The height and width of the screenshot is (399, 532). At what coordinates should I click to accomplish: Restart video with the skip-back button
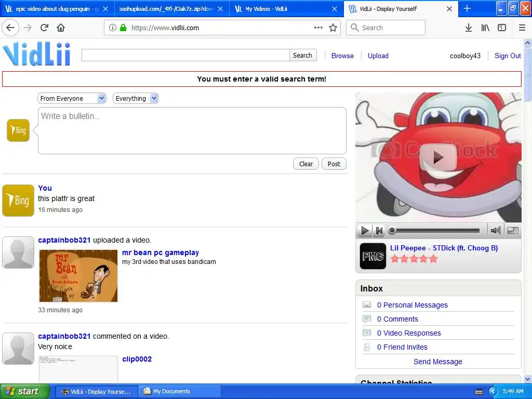point(379,231)
